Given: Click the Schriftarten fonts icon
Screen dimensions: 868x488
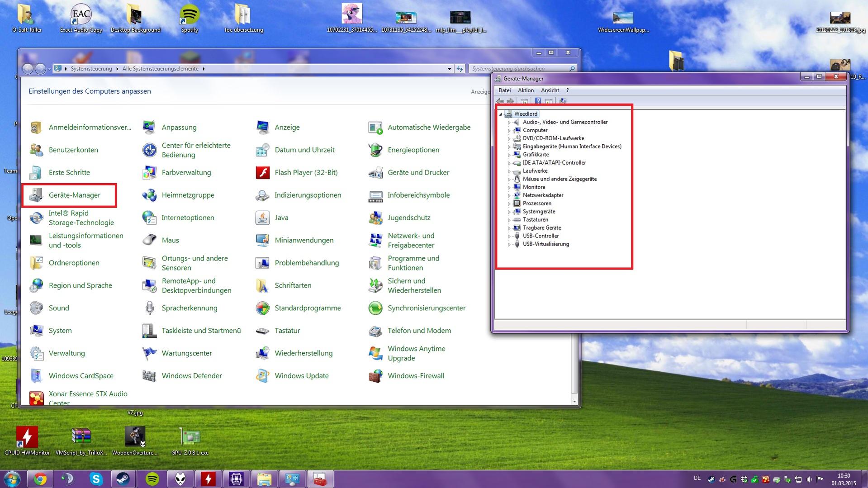Looking at the screenshot, I should pos(262,285).
